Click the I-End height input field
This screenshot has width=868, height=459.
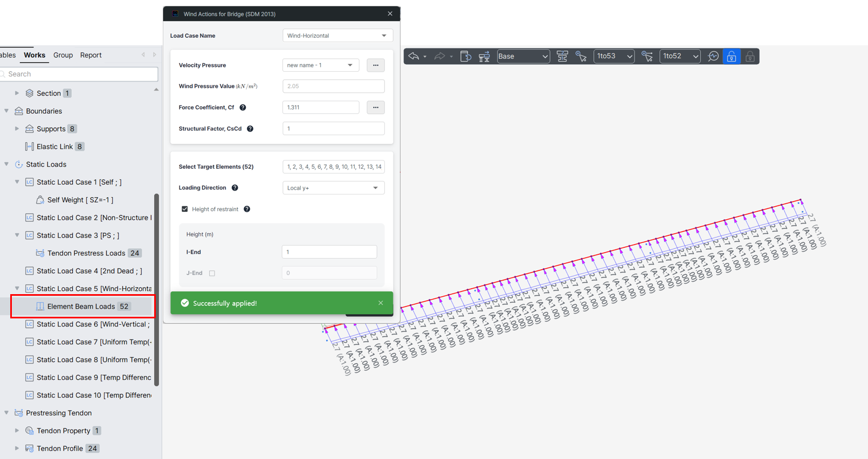pyautogui.click(x=329, y=252)
